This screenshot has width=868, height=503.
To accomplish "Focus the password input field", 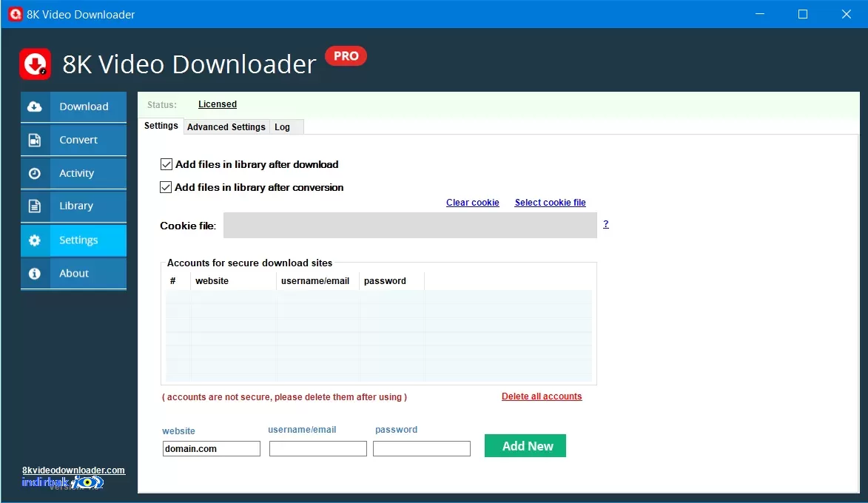I will click(x=422, y=449).
